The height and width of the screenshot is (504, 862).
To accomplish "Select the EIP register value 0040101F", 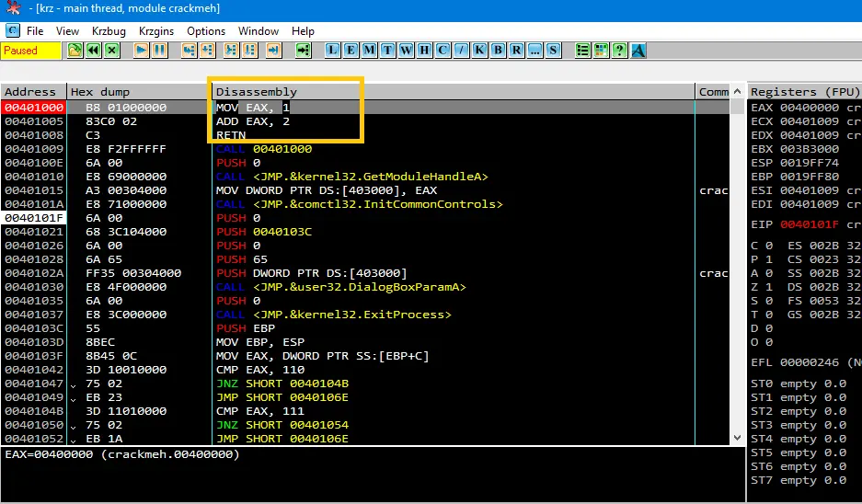I will pyautogui.click(x=810, y=224).
